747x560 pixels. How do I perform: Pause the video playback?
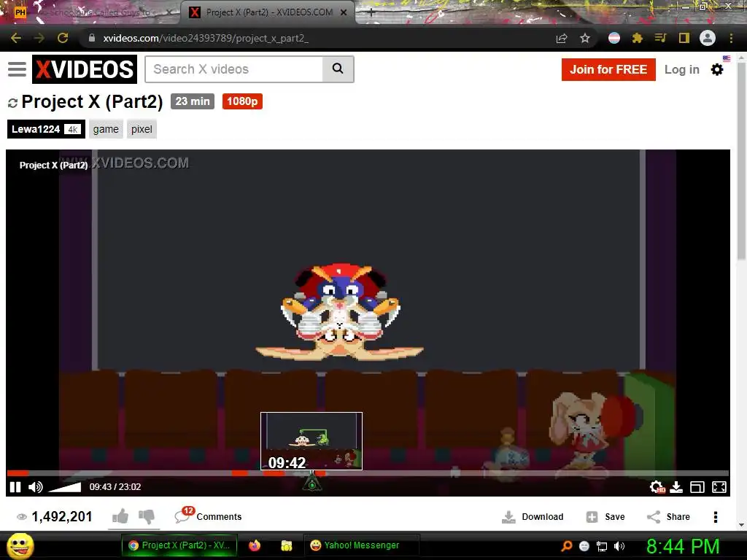[15, 486]
